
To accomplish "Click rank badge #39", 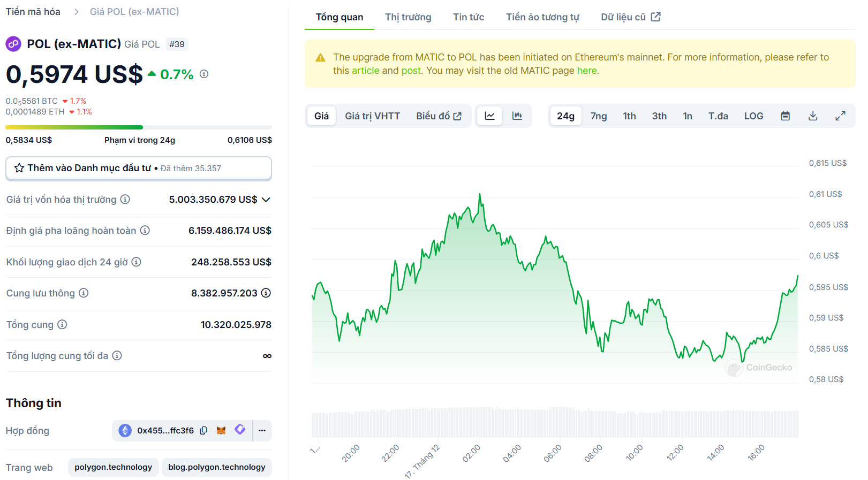I will coord(177,44).
